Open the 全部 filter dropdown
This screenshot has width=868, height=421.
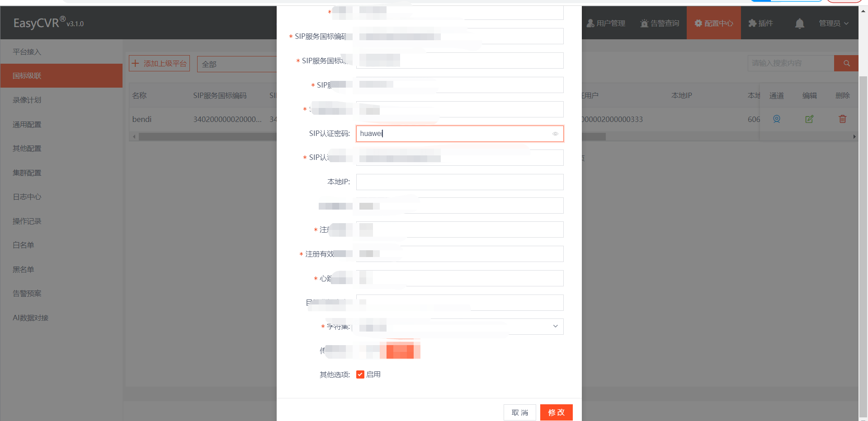(237, 64)
